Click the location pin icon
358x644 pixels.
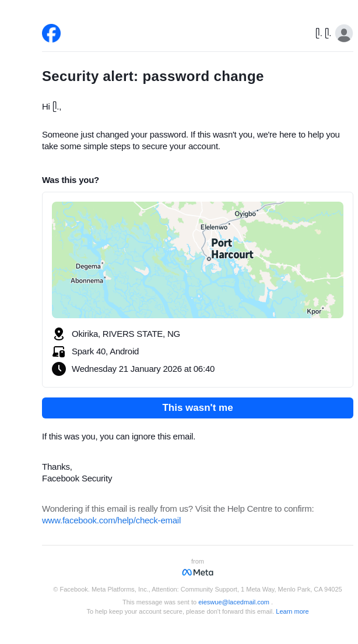click(59, 334)
